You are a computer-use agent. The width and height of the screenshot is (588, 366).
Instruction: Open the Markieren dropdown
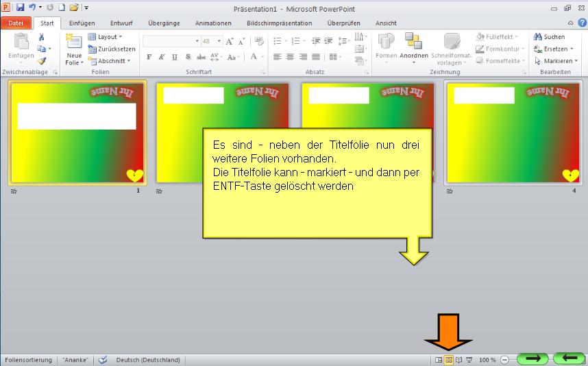[556, 61]
